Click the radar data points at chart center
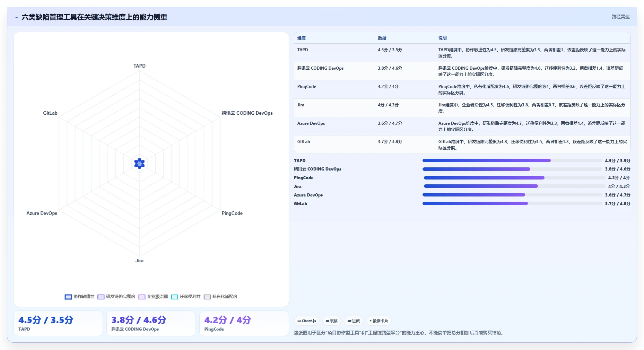644x350 pixels. click(139, 163)
